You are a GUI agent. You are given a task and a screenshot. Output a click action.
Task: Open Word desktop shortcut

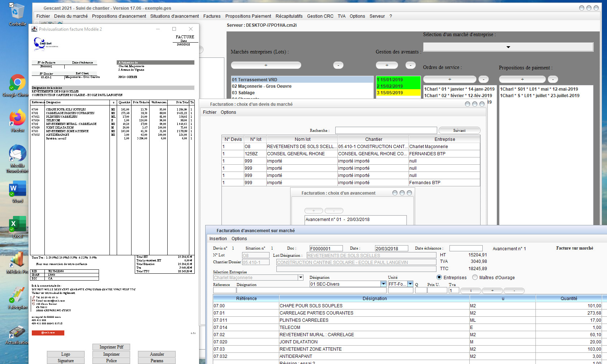click(x=17, y=192)
